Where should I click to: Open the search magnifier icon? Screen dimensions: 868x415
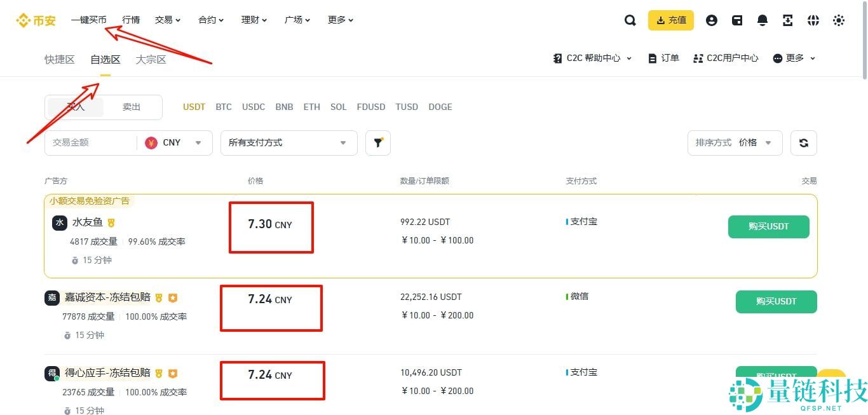[x=630, y=20]
